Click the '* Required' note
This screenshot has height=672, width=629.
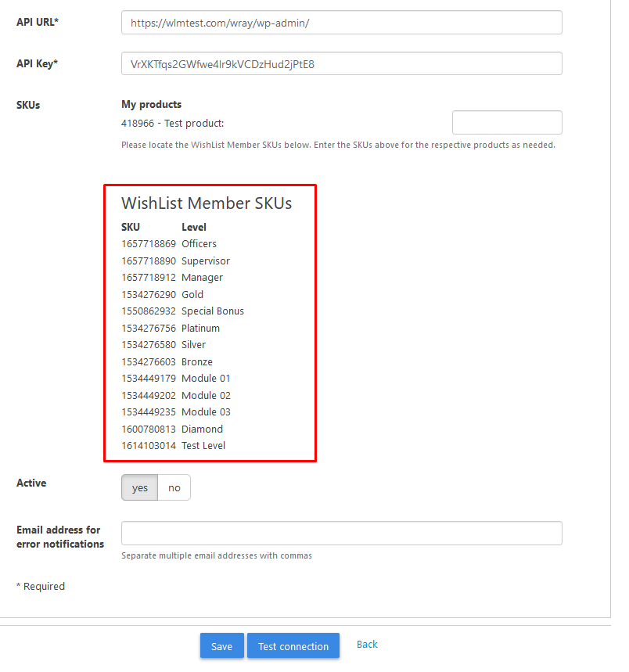[41, 586]
